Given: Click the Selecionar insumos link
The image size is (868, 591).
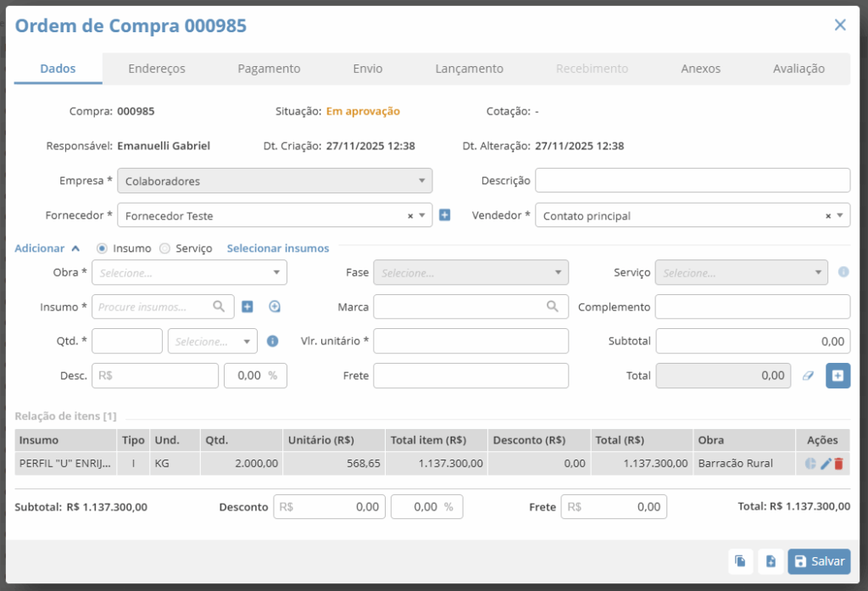Looking at the screenshot, I should (277, 248).
